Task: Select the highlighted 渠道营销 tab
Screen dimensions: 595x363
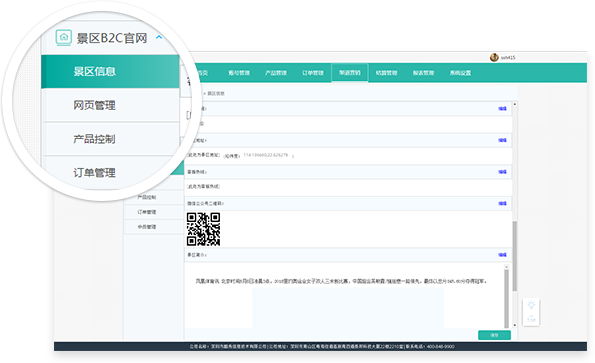Action: tap(349, 72)
